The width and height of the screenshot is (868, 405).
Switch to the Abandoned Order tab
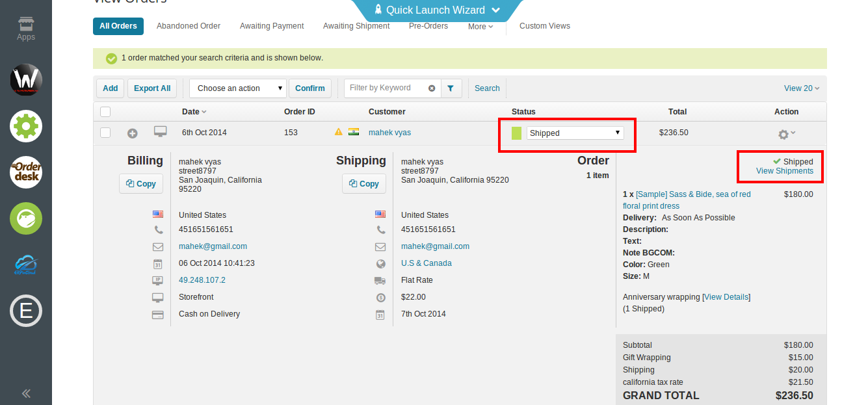[188, 26]
